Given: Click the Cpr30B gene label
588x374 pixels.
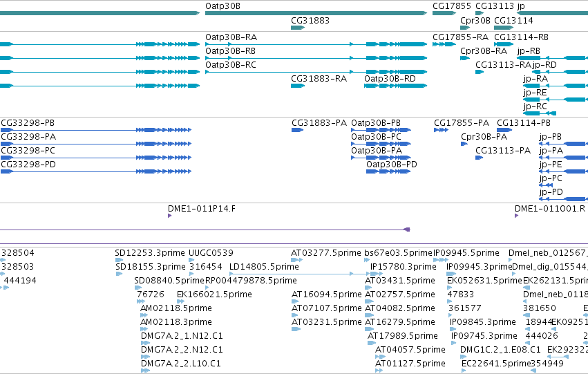Looking at the screenshot, I should (475, 21).
